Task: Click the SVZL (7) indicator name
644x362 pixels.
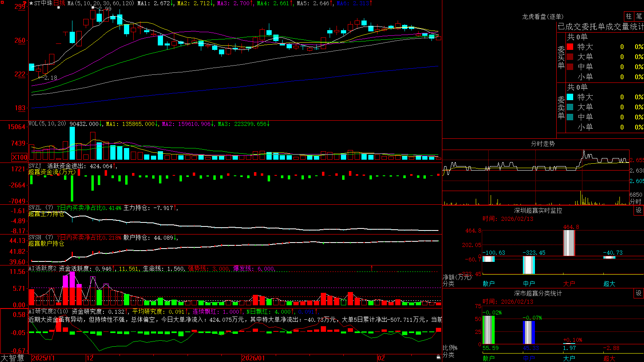Action: [x=41, y=208]
